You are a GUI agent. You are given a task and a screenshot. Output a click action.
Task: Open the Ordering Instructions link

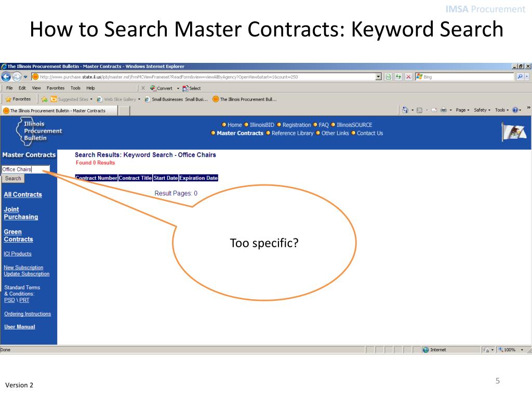(28, 314)
